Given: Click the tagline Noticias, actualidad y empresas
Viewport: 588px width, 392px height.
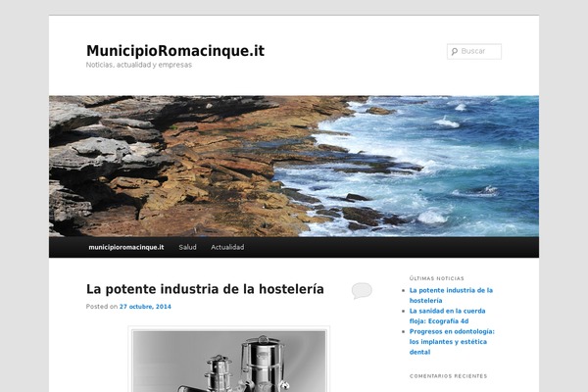Looking at the screenshot, I should (x=139, y=65).
